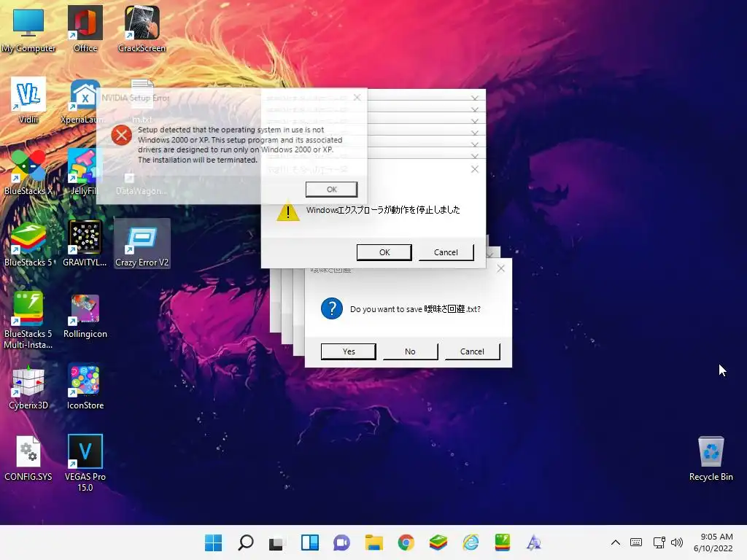Click OK in NVIDIA Setup Error dialog

click(332, 189)
